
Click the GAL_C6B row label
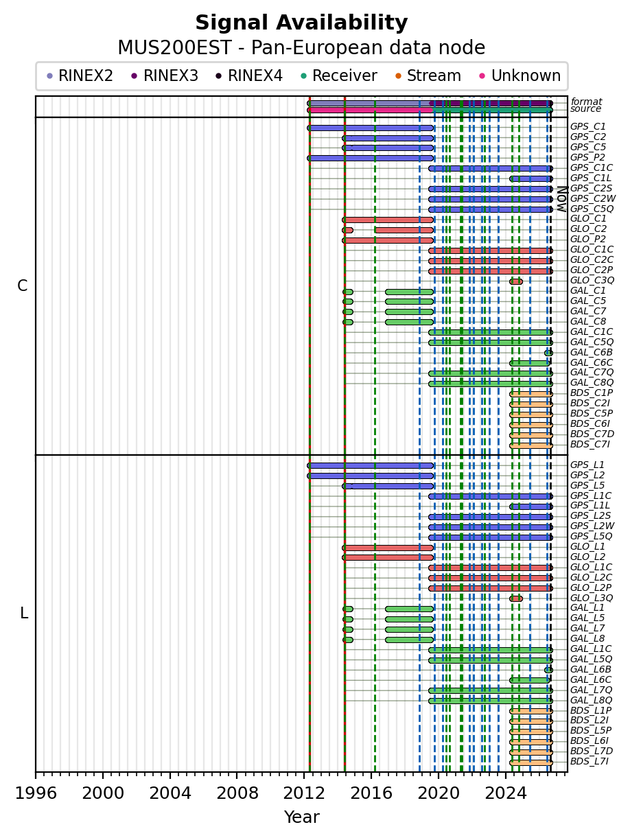click(x=592, y=353)
